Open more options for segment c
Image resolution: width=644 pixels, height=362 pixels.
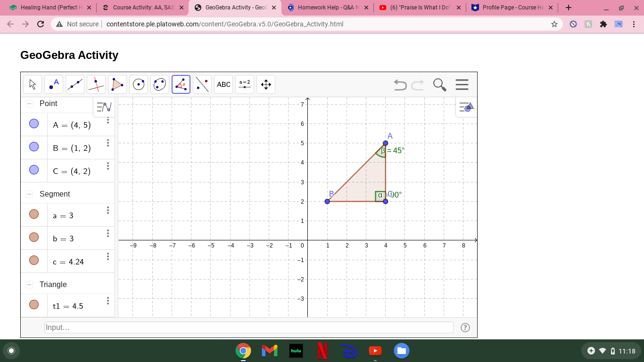[108, 256]
